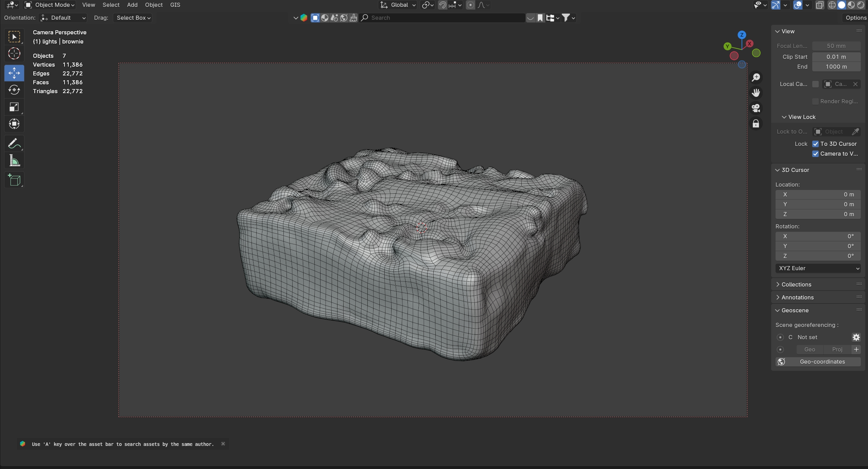Click the Geo-coordinates button

click(x=818, y=362)
